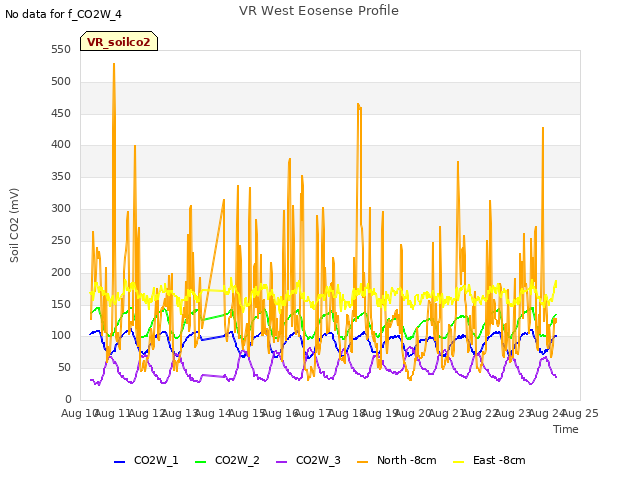Screen dimensions: 640x480
Task: Click the Aug 10 x-axis label
Action: click(79, 413)
